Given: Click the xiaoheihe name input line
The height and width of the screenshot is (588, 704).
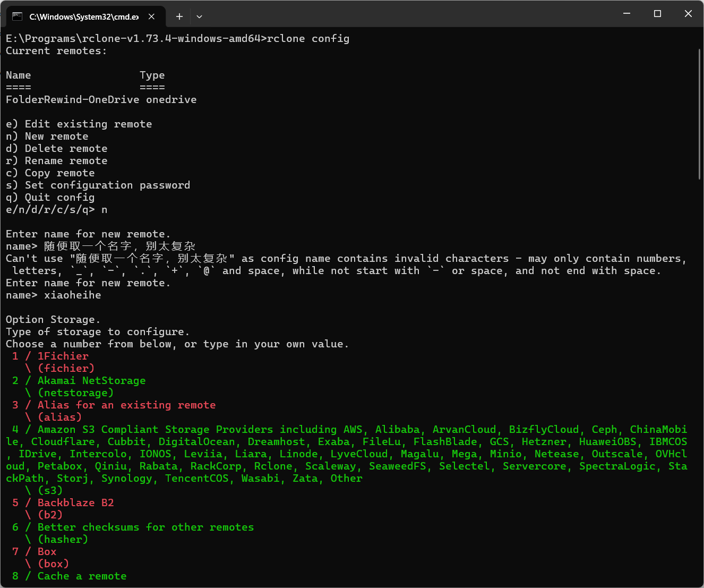Looking at the screenshot, I should pyautogui.click(x=73, y=295).
